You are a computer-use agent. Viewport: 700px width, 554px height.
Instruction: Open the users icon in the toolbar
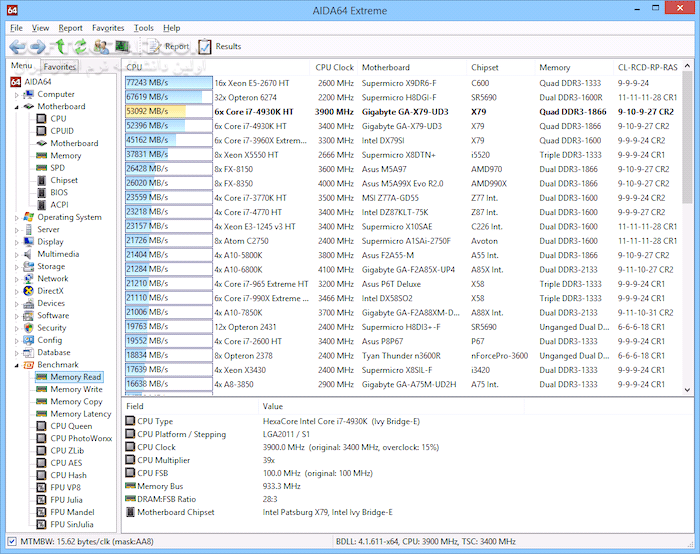coord(100,46)
